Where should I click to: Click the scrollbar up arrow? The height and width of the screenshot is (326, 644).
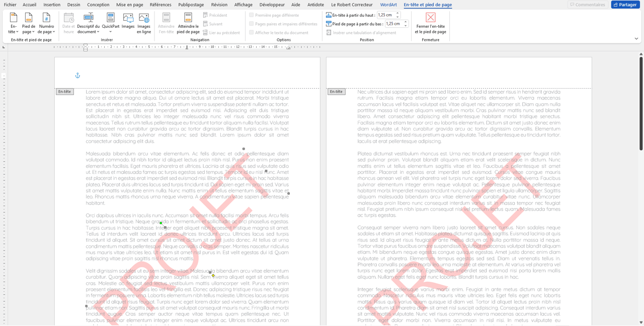[641, 53]
